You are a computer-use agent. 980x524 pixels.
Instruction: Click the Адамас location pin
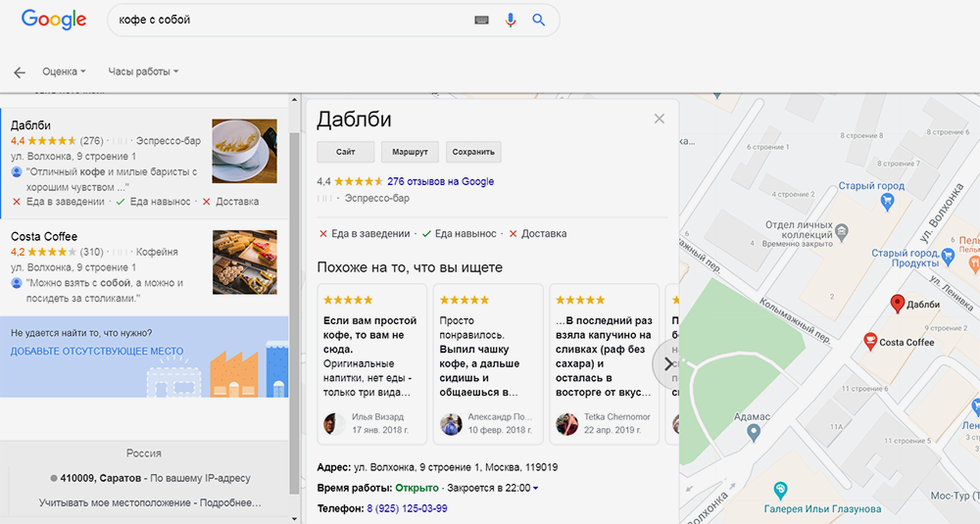[x=754, y=432]
